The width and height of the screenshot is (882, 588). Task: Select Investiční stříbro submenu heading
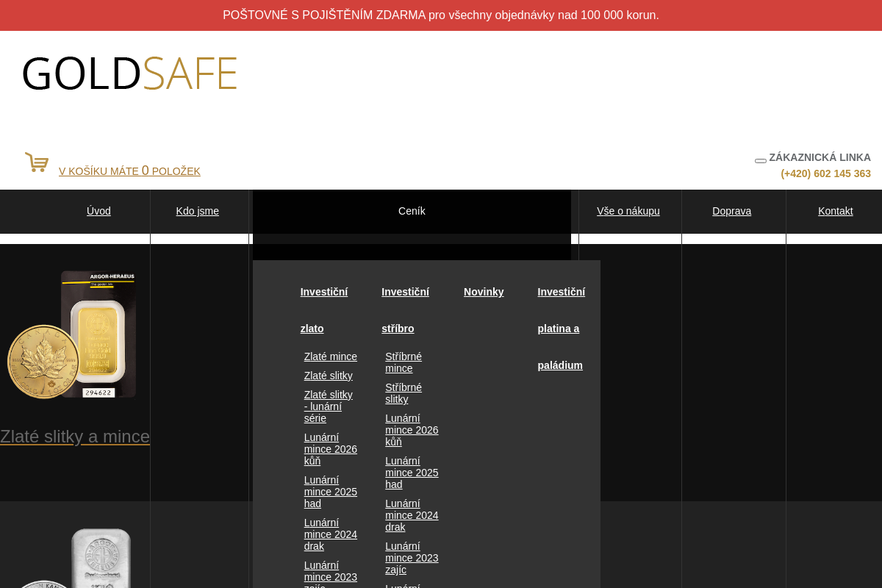click(405, 310)
